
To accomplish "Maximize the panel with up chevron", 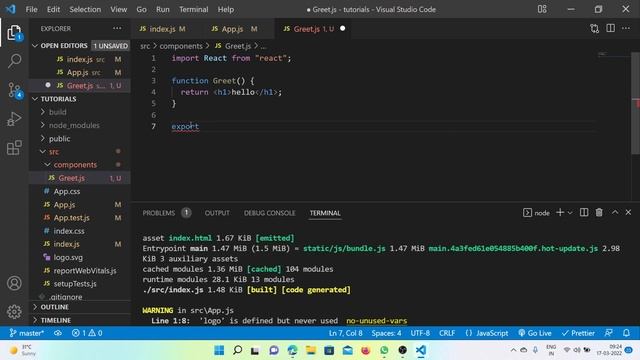I will pyautogui.click(x=615, y=212).
